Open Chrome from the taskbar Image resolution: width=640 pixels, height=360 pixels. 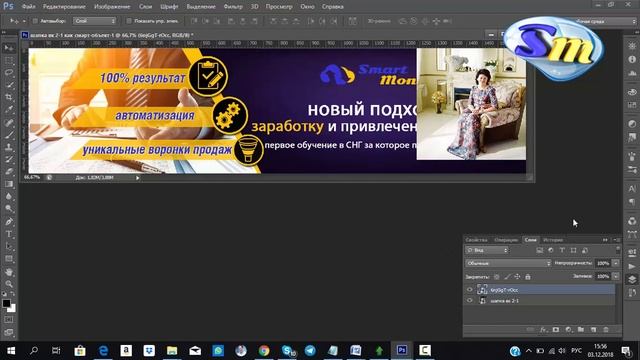[264, 351]
